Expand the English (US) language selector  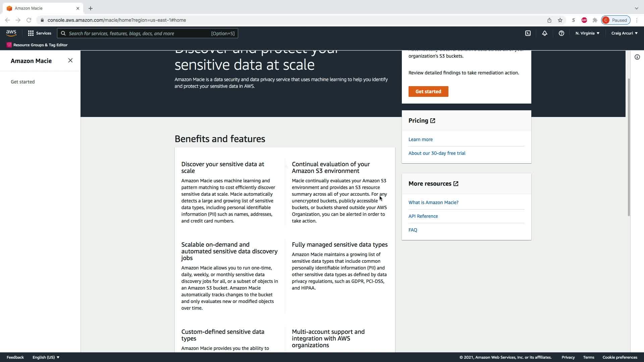click(x=46, y=357)
